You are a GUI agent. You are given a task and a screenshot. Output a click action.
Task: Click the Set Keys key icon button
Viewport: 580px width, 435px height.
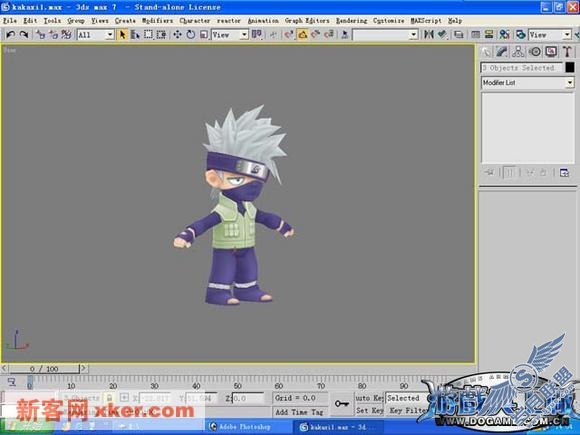(x=342, y=404)
